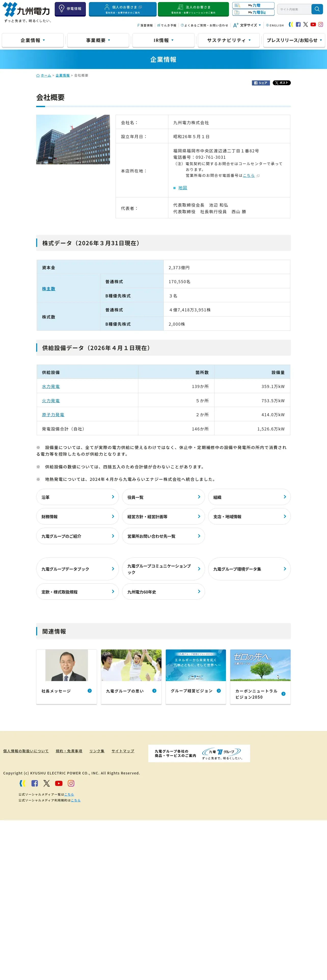The width and height of the screenshot is (327, 980).
Task: Click the magnifying glass search icon
Action: tap(317, 9)
